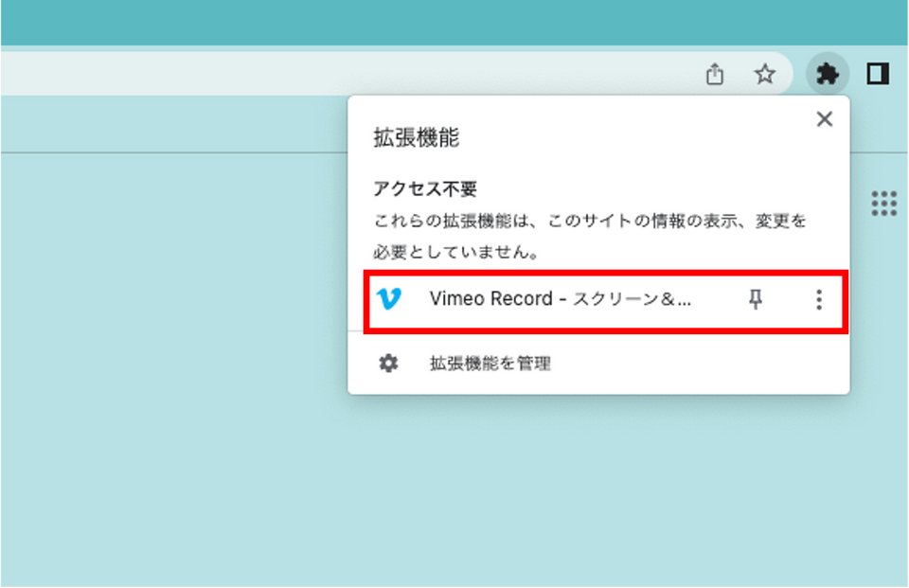Select the アクセス不要 heading text

(425, 189)
